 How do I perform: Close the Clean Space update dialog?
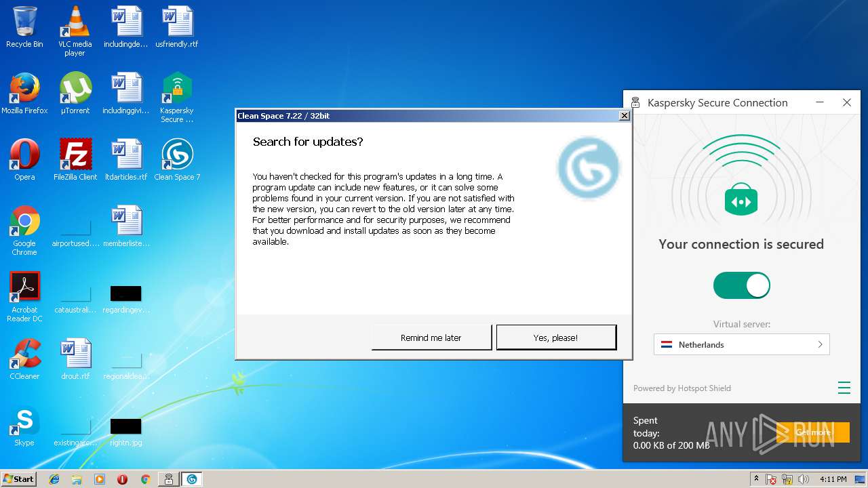(x=625, y=116)
